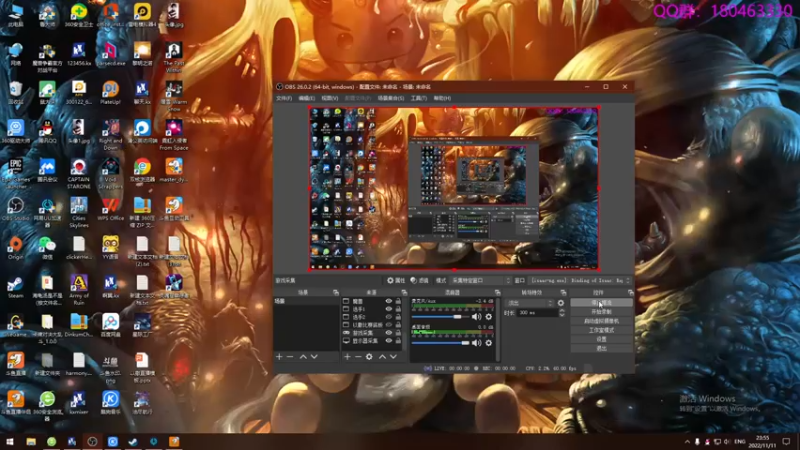Pop out the Controls (控件) dock icon
The height and width of the screenshot is (450, 800).
(631, 293)
